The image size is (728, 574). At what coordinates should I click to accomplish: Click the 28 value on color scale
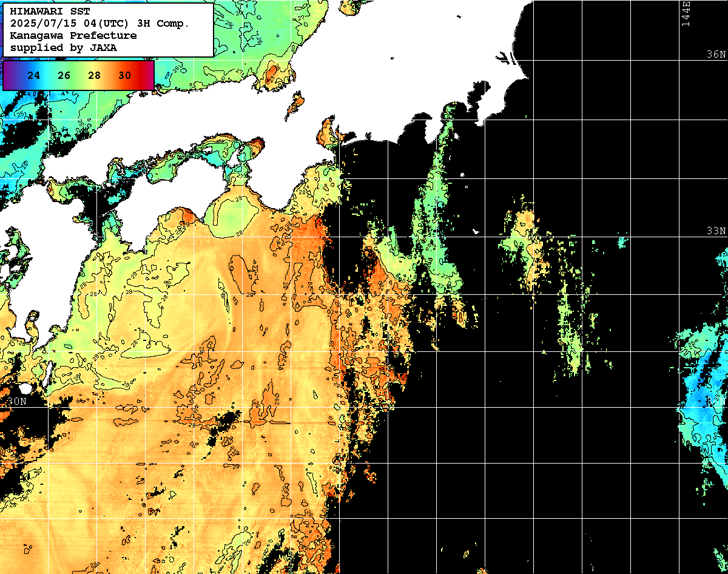(94, 76)
